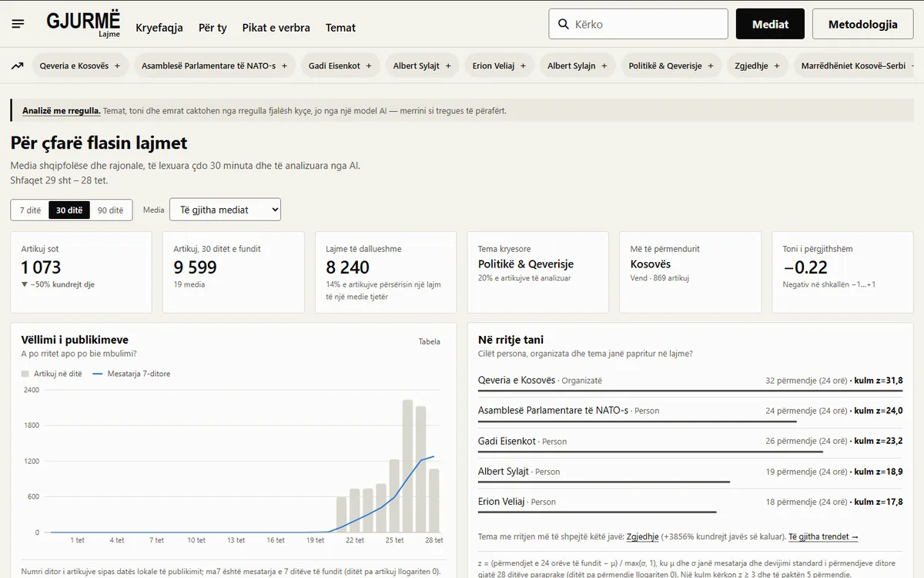Image resolution: width=924 pixels, height=578 pixels.
Task: Open the hamburger menu icon
Action: [x=18, y=24]
